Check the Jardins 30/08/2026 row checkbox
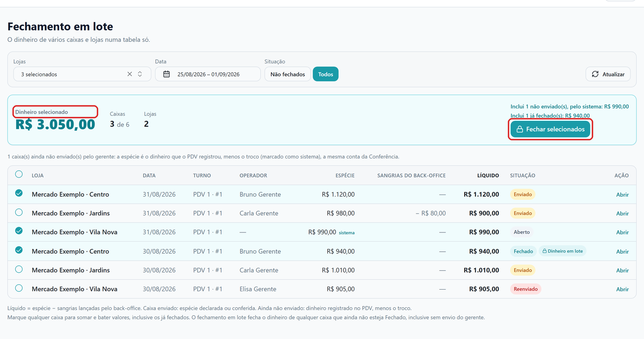Screen dimensions: 644x339 [19, 269]
